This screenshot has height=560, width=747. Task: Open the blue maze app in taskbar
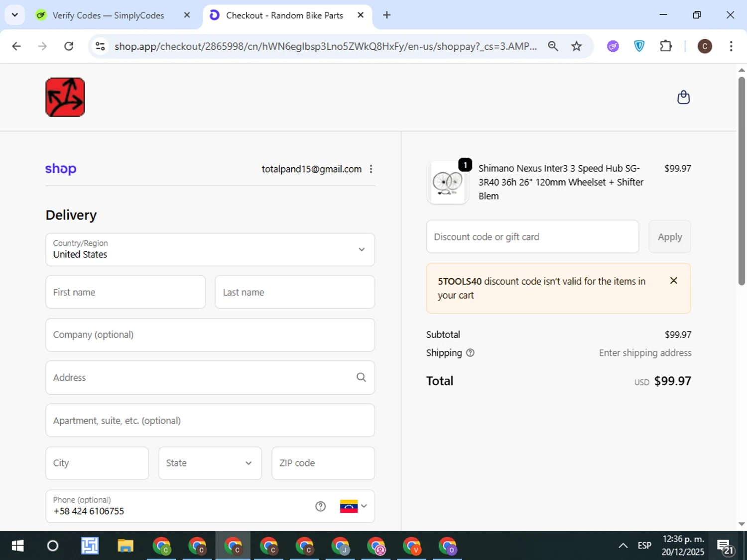tap(90, 546)
